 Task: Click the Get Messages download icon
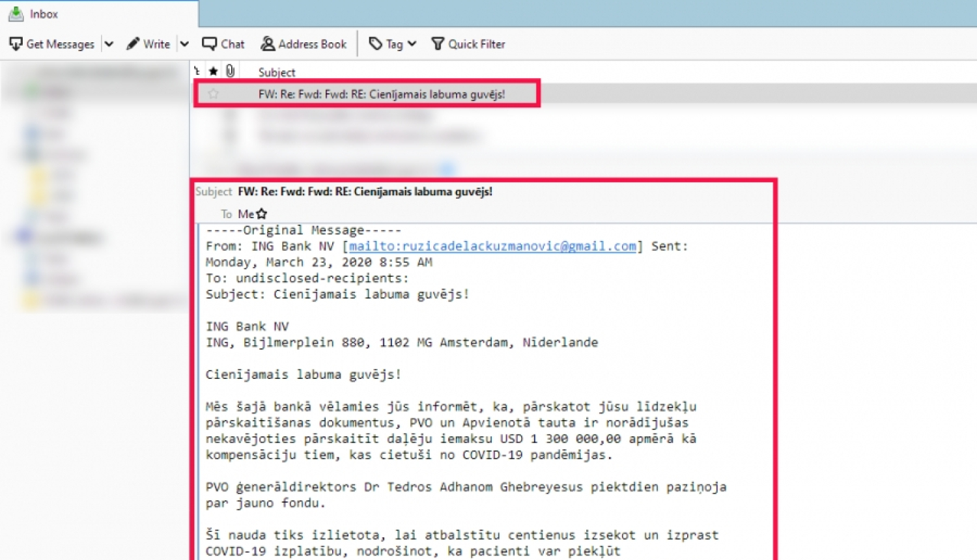point(16,44)
